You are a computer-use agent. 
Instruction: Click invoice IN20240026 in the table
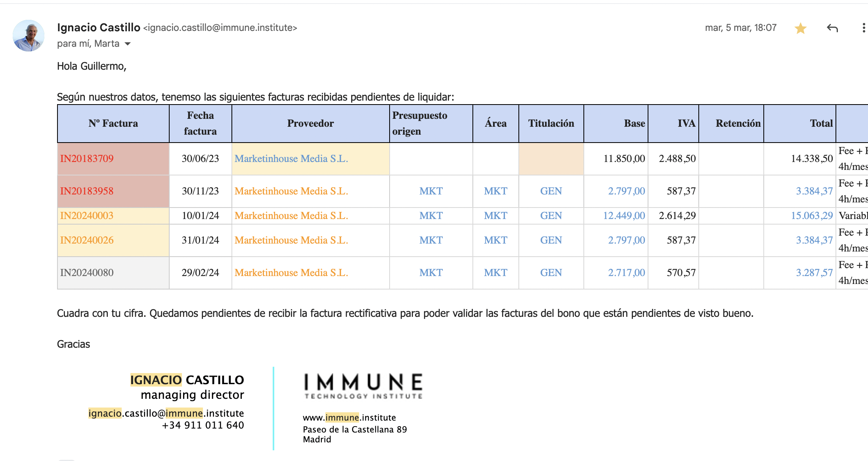tap(87, 240)
